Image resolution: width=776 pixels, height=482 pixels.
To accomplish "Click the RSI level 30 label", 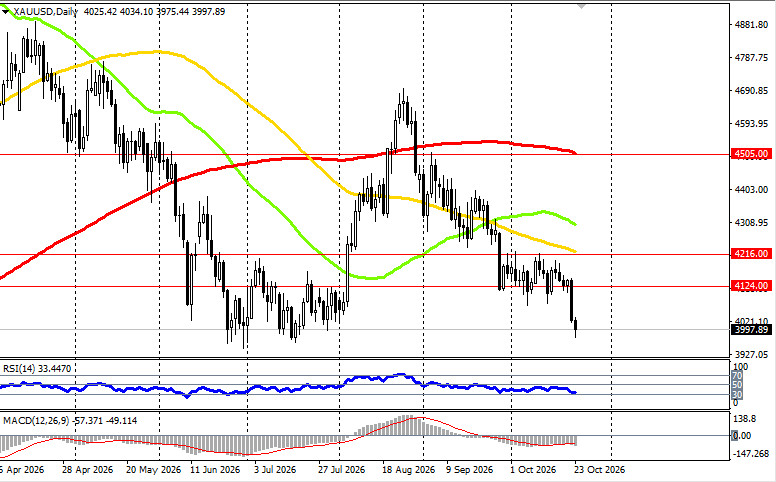I will point(737,394).
